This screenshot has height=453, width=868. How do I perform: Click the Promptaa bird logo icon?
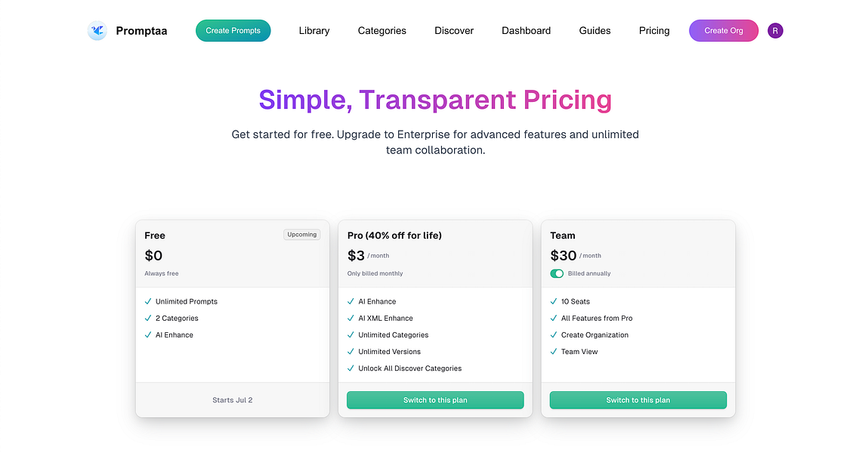coord(97,31)
